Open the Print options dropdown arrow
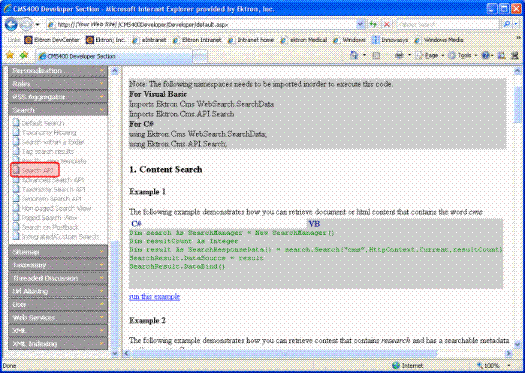 409,56
